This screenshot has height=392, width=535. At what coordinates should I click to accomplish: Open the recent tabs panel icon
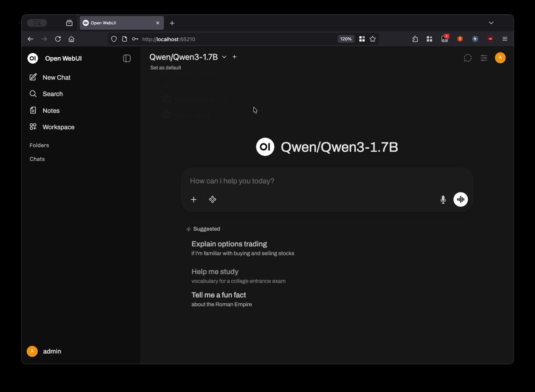pyautogui.click(x=69, y=23)
